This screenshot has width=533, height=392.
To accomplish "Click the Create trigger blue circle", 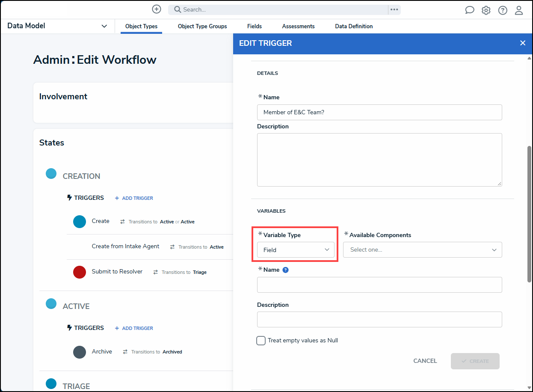I will 80,222.
